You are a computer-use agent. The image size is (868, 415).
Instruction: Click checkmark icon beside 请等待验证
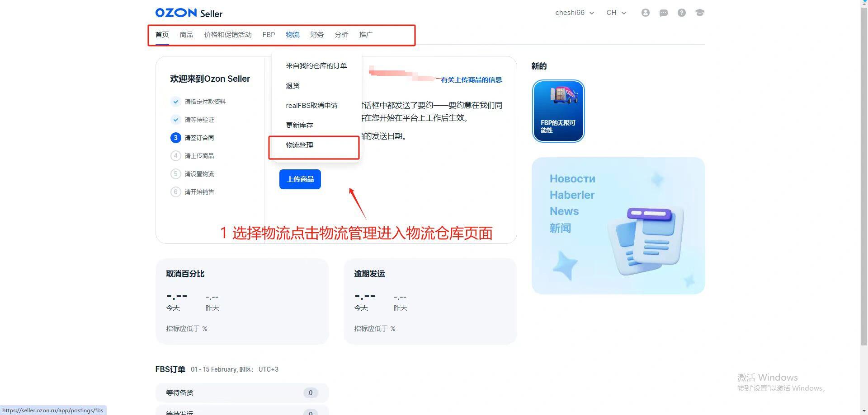(175, 120)
